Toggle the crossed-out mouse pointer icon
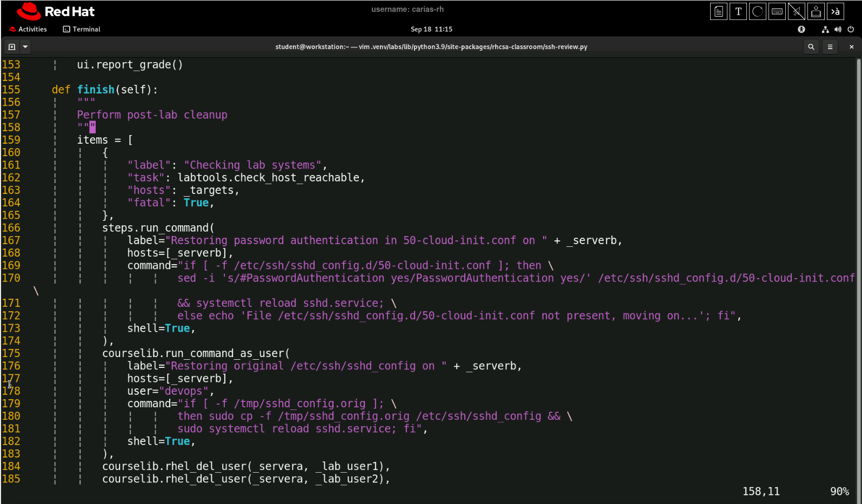 [797, 11]
